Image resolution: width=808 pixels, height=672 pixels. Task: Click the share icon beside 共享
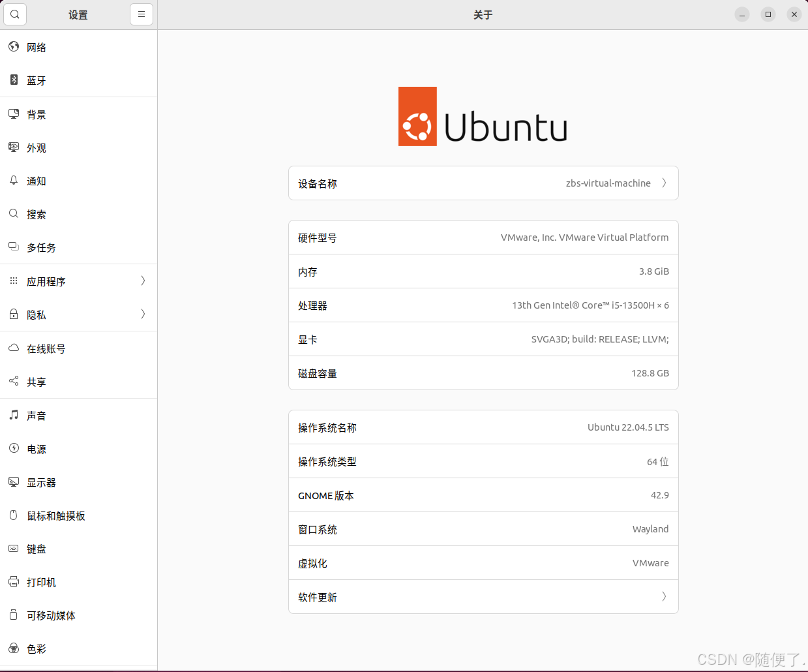(14, 381)
